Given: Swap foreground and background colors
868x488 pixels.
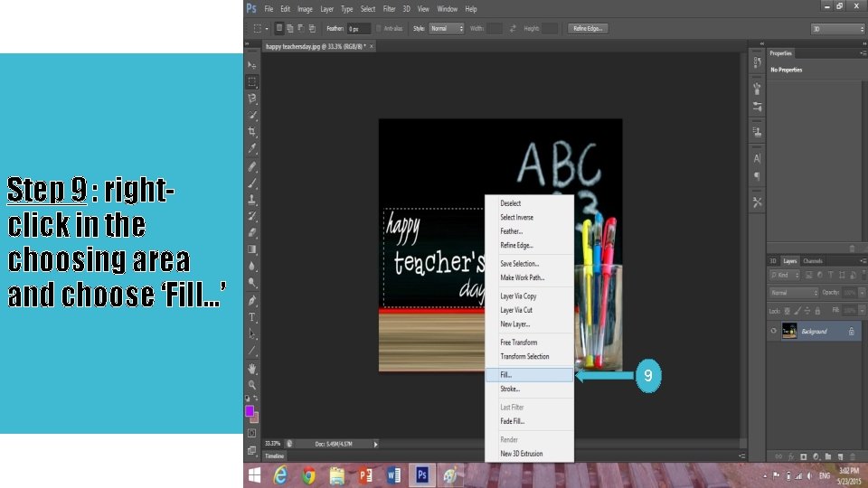Looking at the screenshot, I should pos(256,398).
